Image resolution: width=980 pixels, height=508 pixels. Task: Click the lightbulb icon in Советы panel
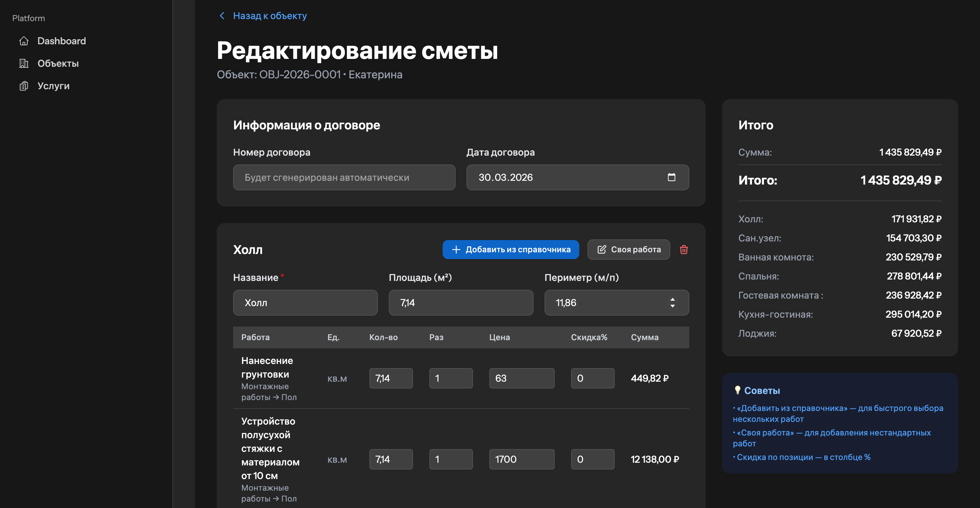coord(737,390)
